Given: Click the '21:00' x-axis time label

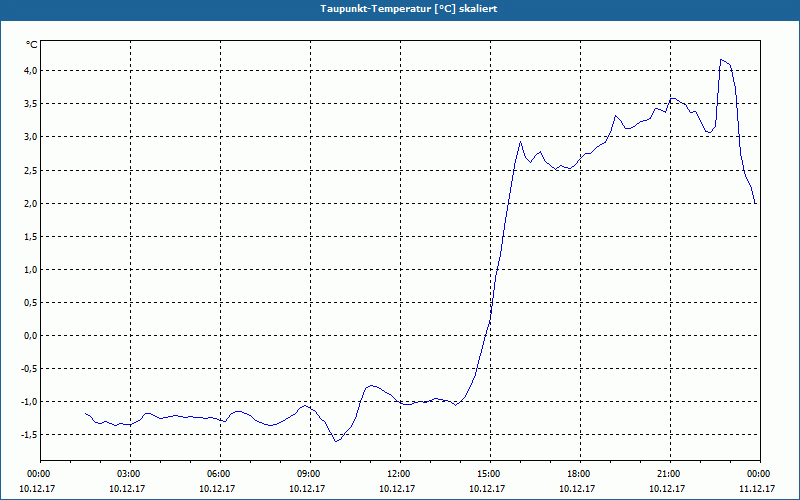Looking at the screenshot, I should coord(668,474).
